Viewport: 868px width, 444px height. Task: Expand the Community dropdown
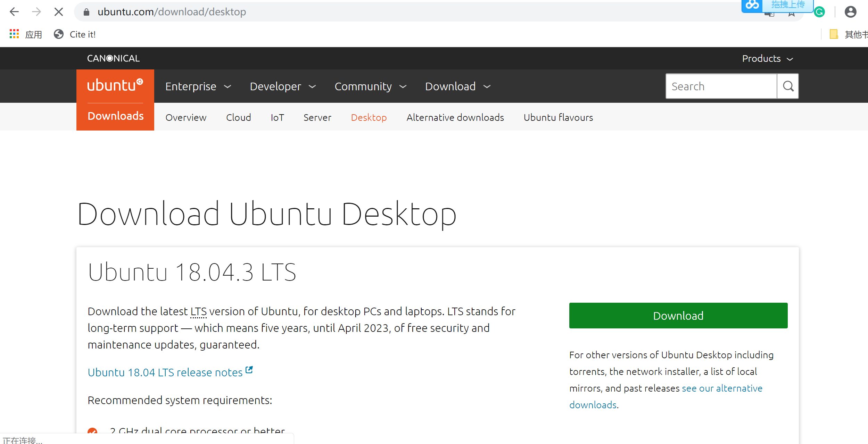coord(403,86)
